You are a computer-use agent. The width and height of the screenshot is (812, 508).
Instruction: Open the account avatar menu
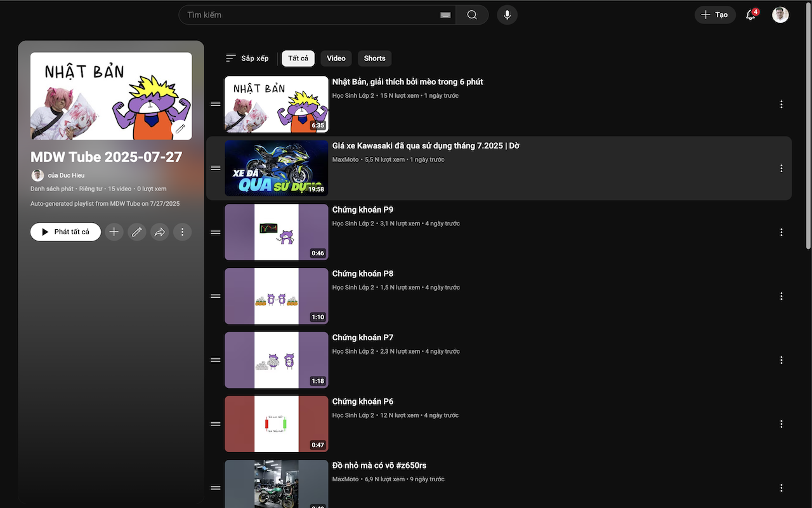pyautogui.click(x=780, y=15)
